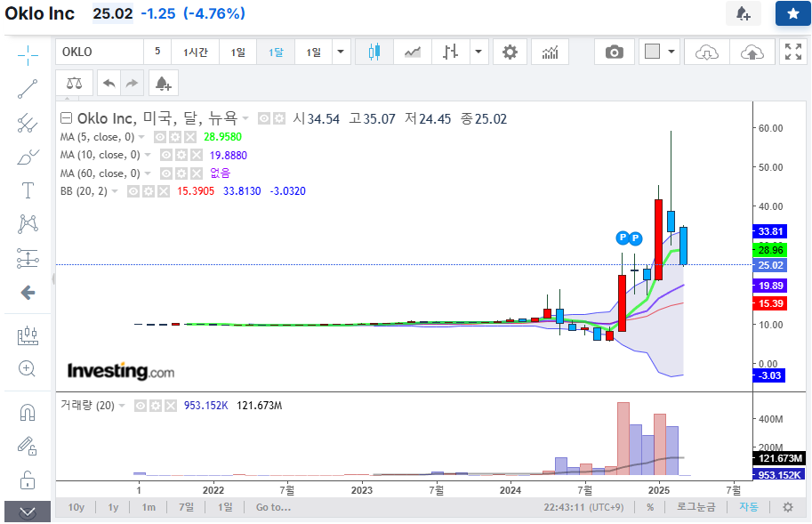Hide the MA 10 indicator
Viewport: 812px width, 524px height.
pos(165,155)
